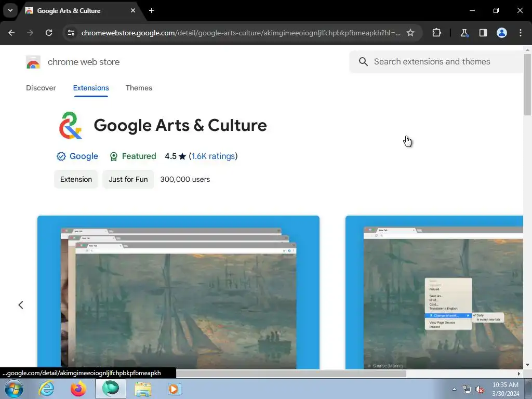Open Chrome Labs flask icon

[x=464, y=33]
